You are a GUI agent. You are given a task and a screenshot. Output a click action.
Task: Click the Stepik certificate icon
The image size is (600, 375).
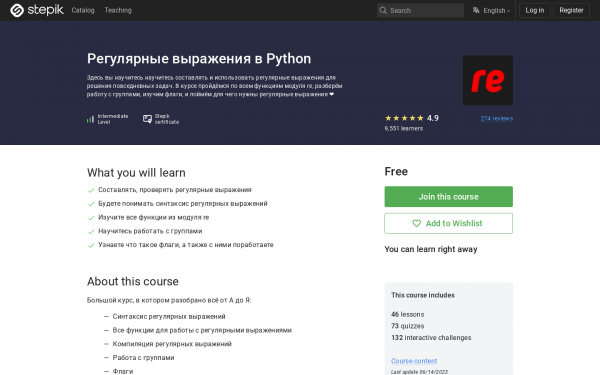(147, 119)
